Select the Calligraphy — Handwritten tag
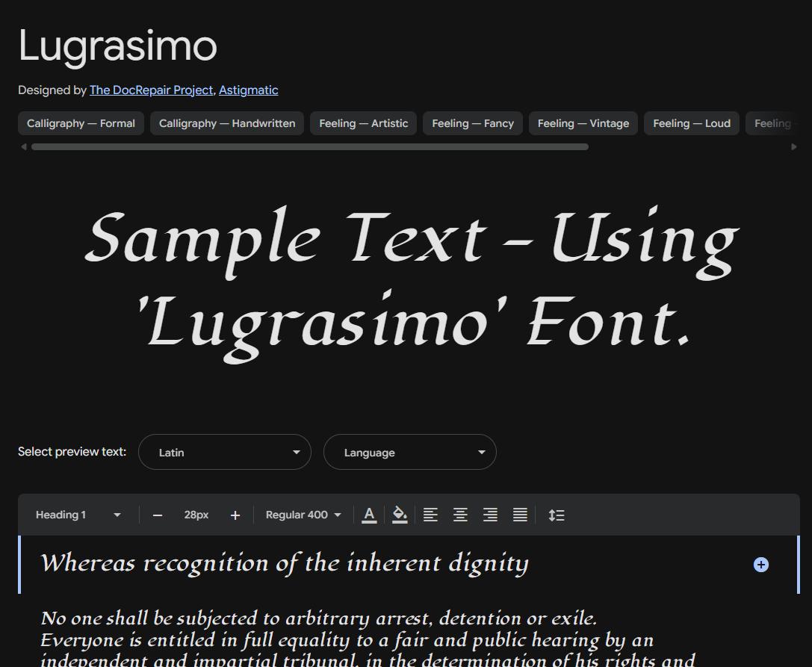812x667 pixels. pyautogui.click(x=227, y=123)
